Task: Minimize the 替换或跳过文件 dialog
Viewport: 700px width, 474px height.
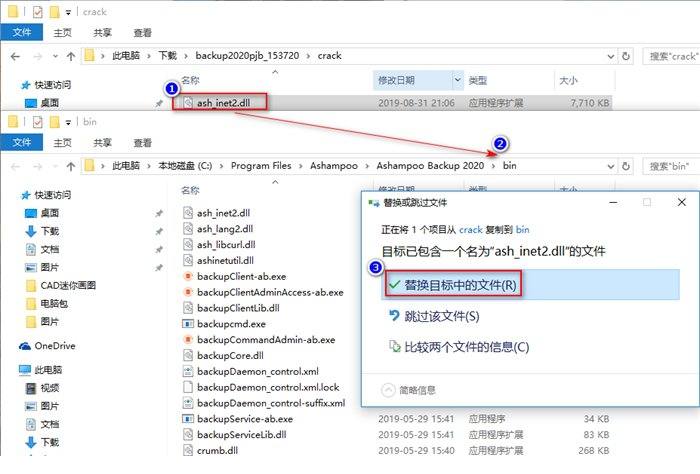Action: point(613,202)
